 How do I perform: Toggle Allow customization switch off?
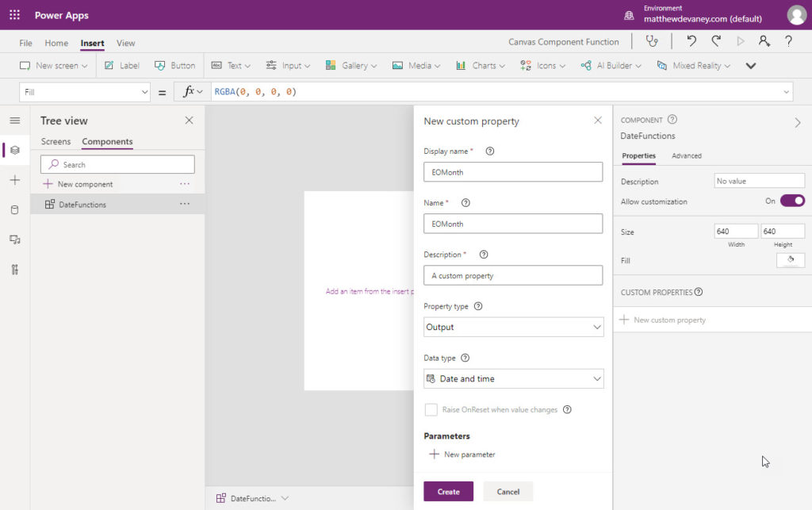792,201
